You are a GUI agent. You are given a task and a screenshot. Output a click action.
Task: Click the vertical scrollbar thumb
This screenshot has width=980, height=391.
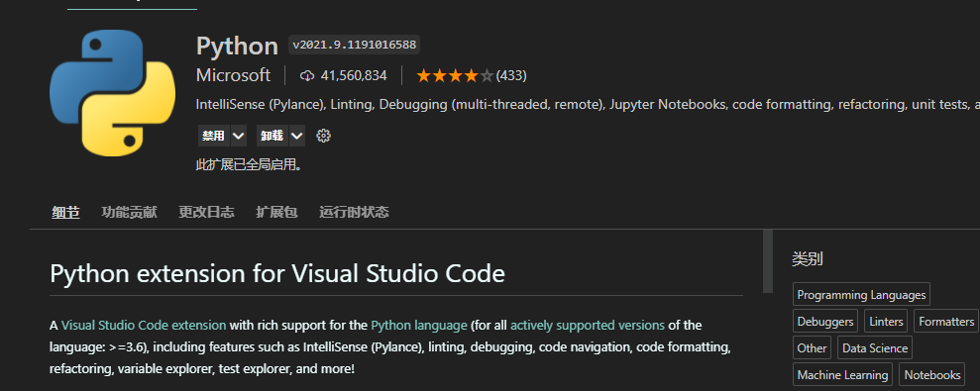768,260
